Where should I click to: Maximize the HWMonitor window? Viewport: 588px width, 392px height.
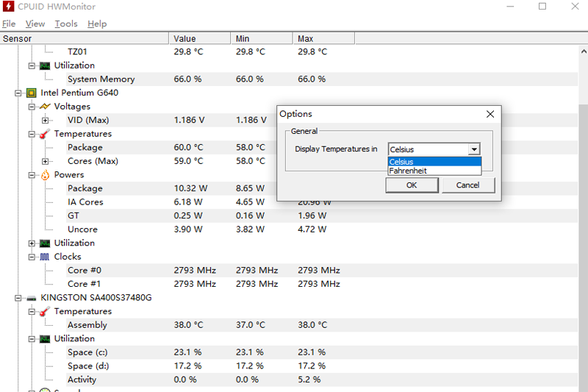click(x=542, y=7)
